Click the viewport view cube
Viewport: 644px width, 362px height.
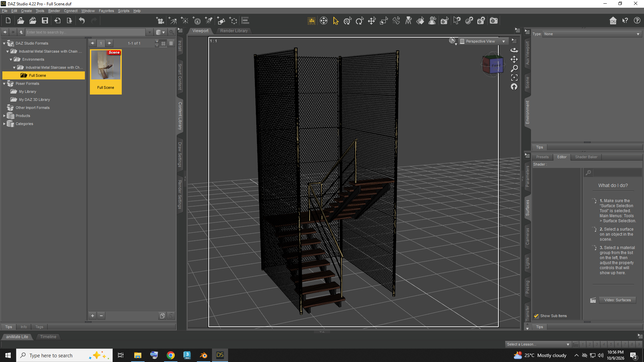[492, 65]
